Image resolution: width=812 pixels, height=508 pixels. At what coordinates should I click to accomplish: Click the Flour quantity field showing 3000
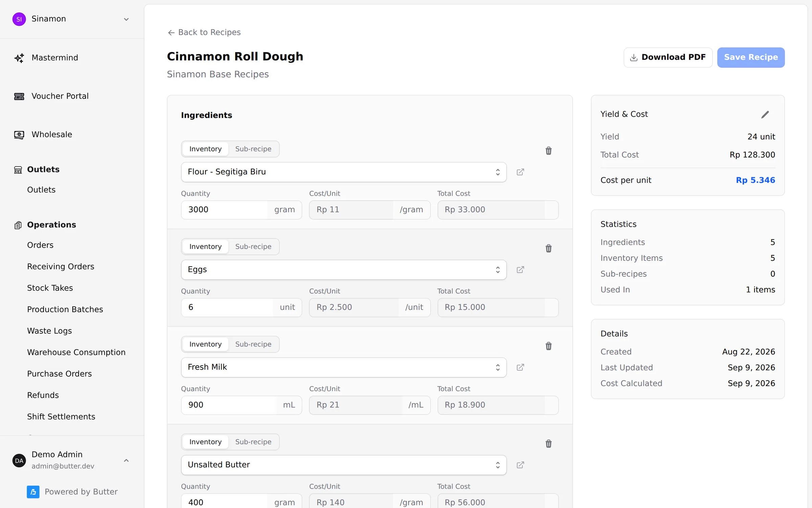pyautogui.click(x=224, y=210)
